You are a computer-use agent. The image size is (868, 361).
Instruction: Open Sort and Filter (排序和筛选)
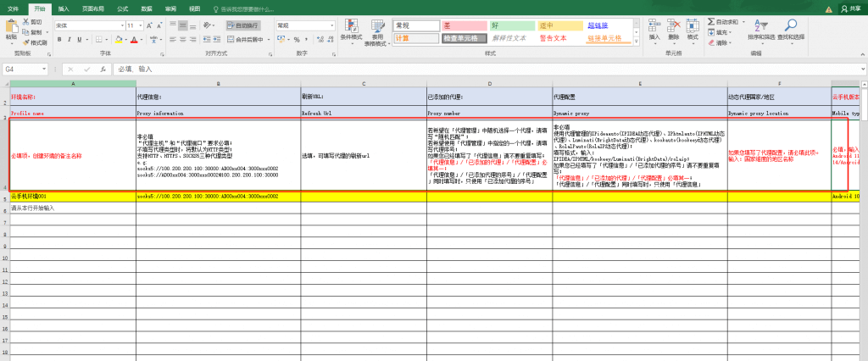(761, 25)
